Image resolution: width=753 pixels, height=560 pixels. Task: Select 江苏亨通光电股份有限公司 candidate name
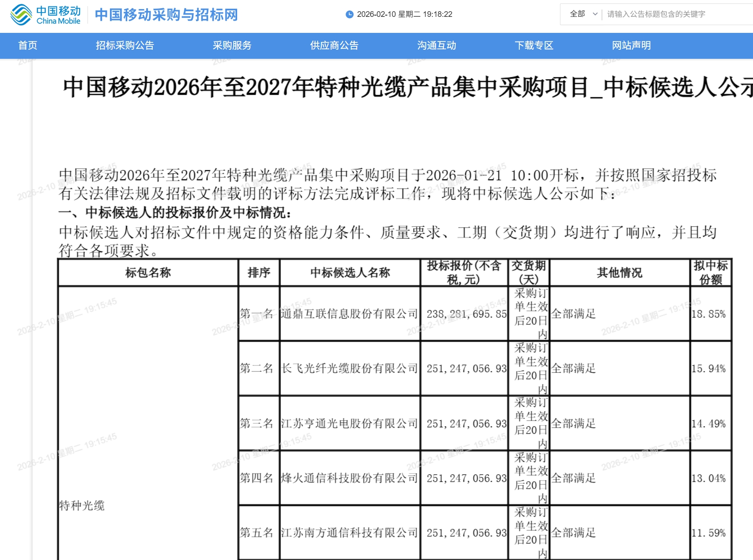tap(350, 423)
